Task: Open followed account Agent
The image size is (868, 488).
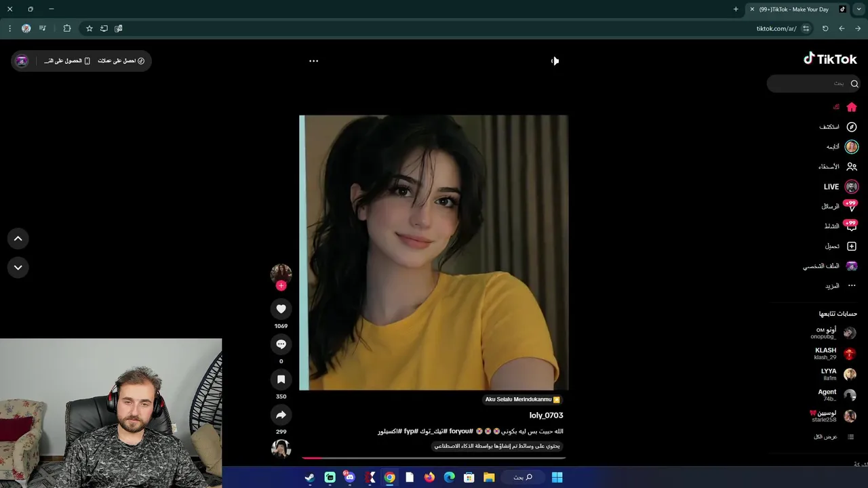Action: point(837,395)
